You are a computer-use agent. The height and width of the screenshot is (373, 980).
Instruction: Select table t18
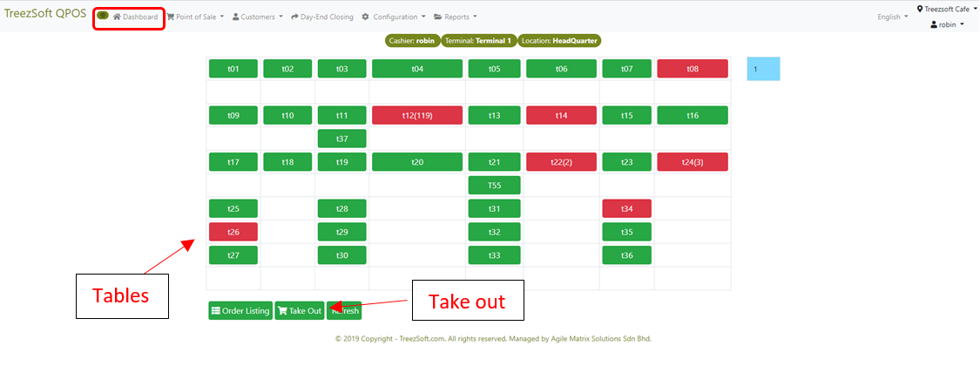(x=287, y=162)
